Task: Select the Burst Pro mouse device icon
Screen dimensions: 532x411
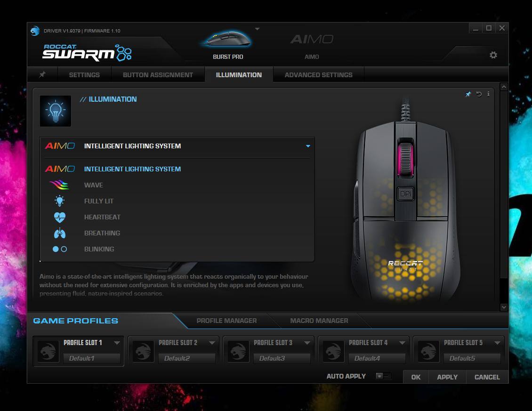Action: point(228,40)
